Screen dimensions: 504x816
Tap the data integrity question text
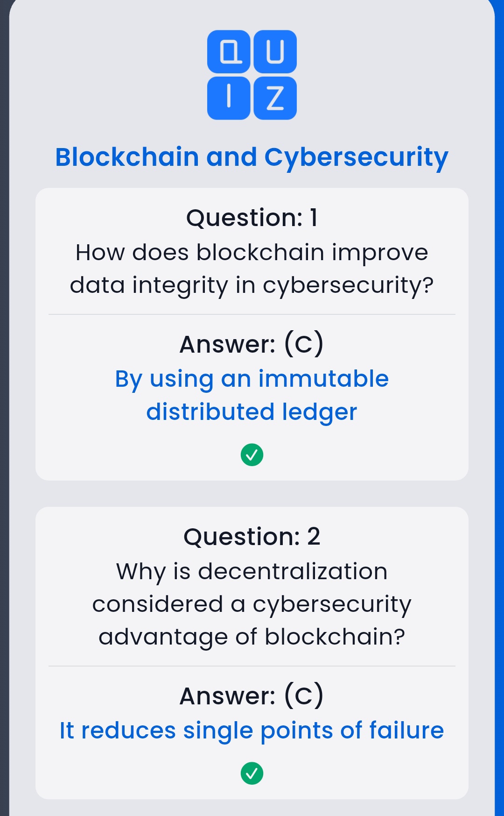point(252,269)
